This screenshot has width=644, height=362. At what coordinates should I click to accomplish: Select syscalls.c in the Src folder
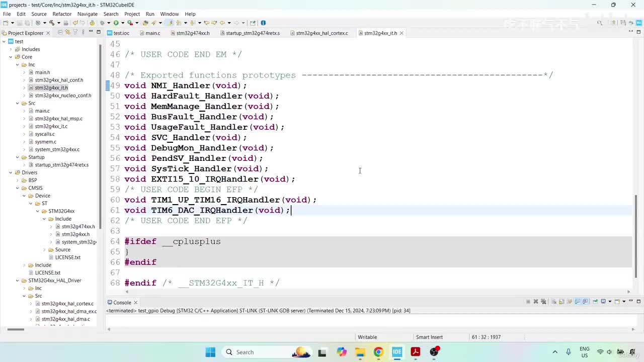45,134
